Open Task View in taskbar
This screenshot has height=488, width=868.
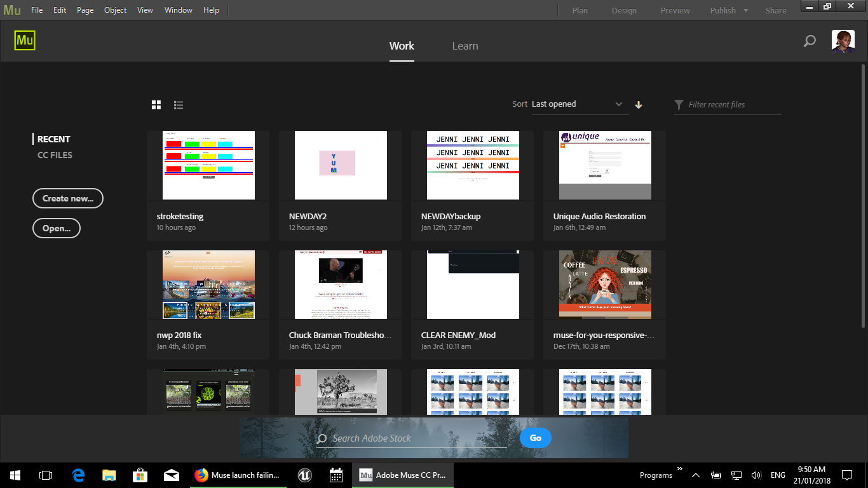click(x=46, y=475)
